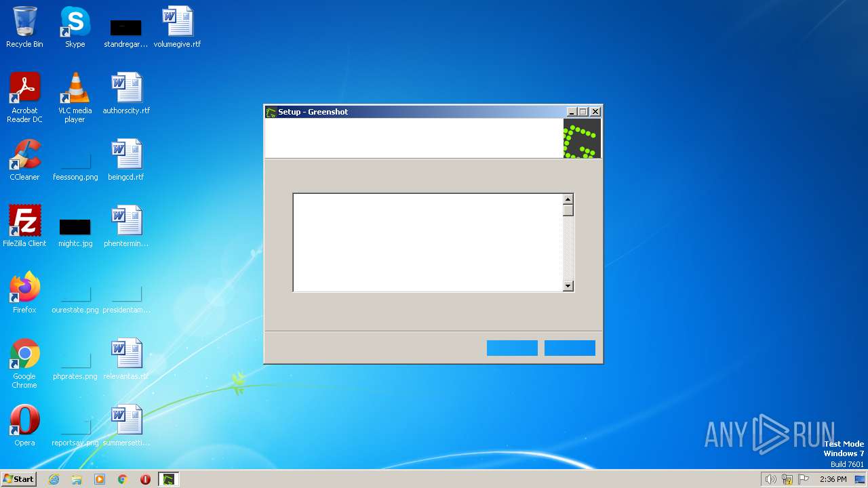Select the ourestate.png file

click(x=75, y=299)
